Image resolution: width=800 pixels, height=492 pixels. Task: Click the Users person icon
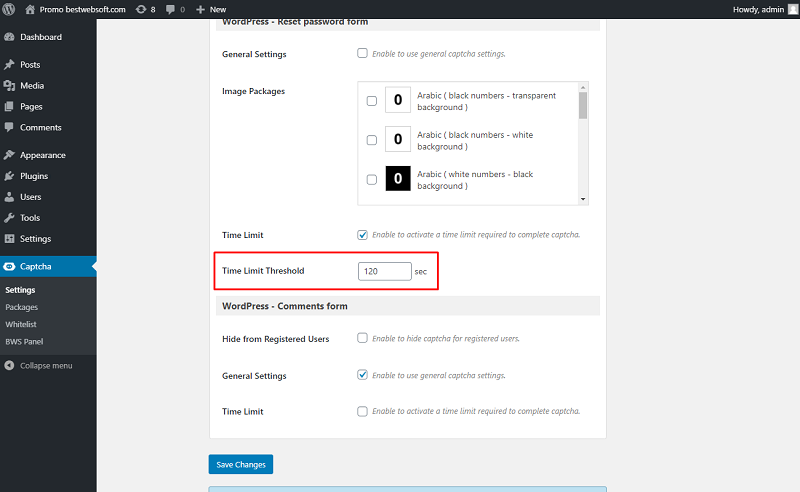coord(9,196)
